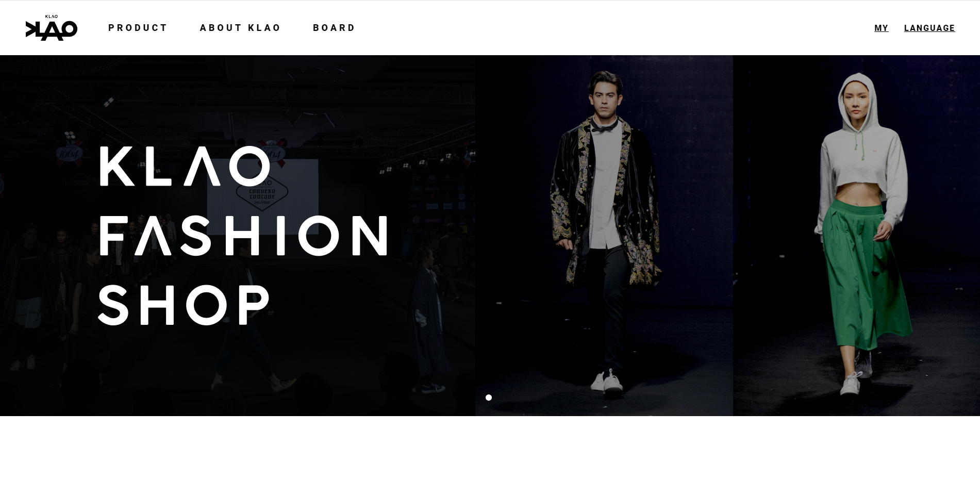
Task: Click the man's white sneakers
Action: [x=607, y=381]
